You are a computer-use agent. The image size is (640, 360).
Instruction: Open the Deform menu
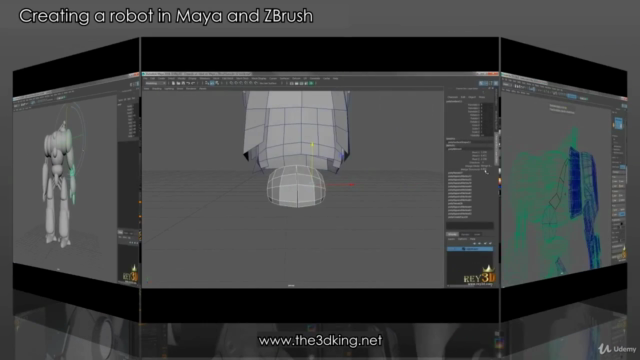point(296,78)
